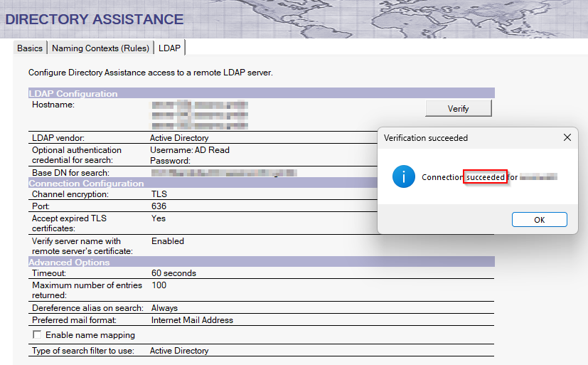This screenshot has height=365, width=588.
Task: Open the Naming Contexts (Rules) tab
Action: 100,48
